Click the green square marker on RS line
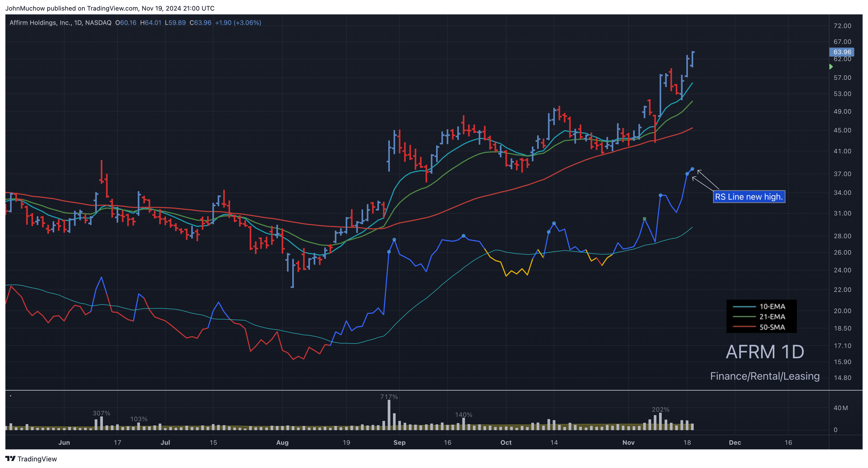868x468 pixels. tap(644, 219)
